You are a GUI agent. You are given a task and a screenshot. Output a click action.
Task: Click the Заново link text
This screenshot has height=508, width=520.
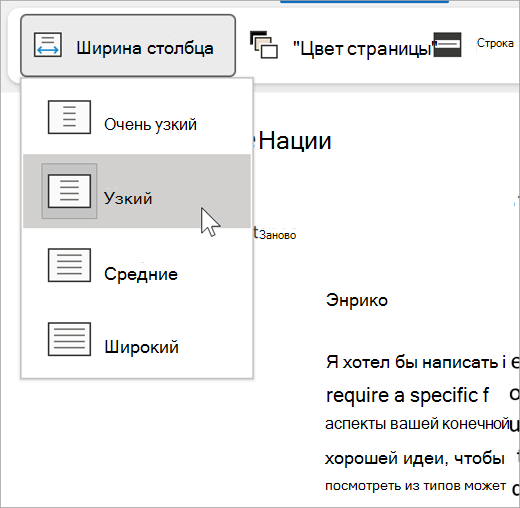click(x=278, y=235)
